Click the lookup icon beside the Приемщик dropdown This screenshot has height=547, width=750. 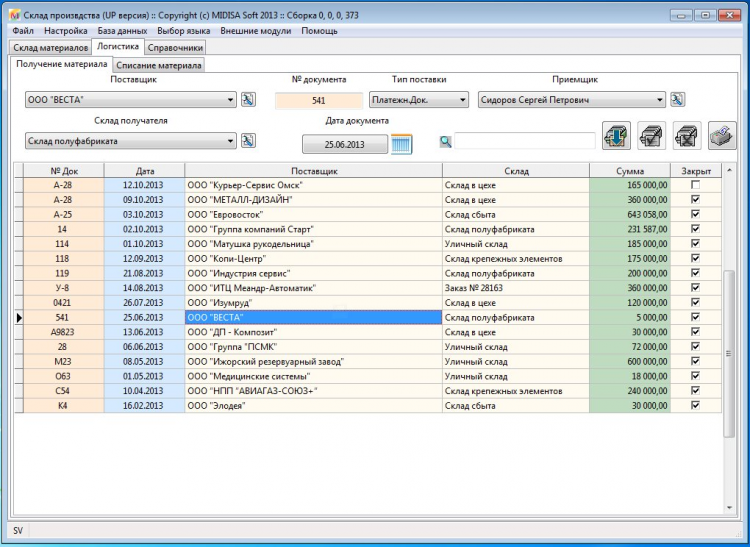[x=677, y=100]
